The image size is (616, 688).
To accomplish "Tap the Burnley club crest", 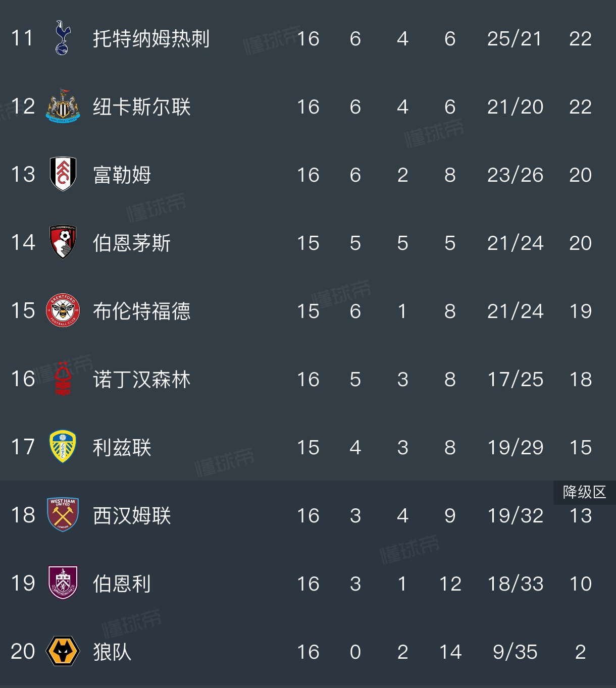I will pyautogui.click(x=63, y=583).
